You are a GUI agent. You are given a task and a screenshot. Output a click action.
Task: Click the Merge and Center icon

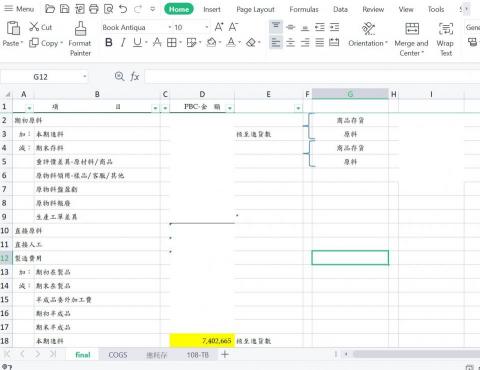click(x=412, y=29)
